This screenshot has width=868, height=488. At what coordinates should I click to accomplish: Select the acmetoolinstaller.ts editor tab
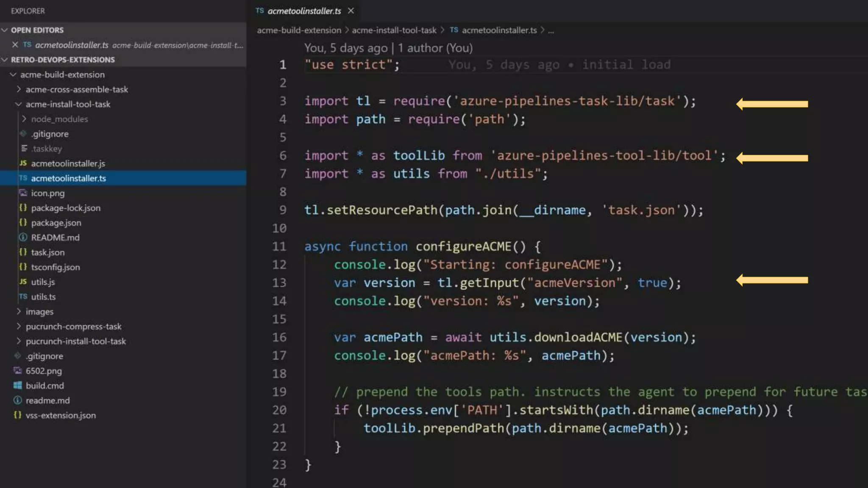pyautogui.click(x=303, y=11)
